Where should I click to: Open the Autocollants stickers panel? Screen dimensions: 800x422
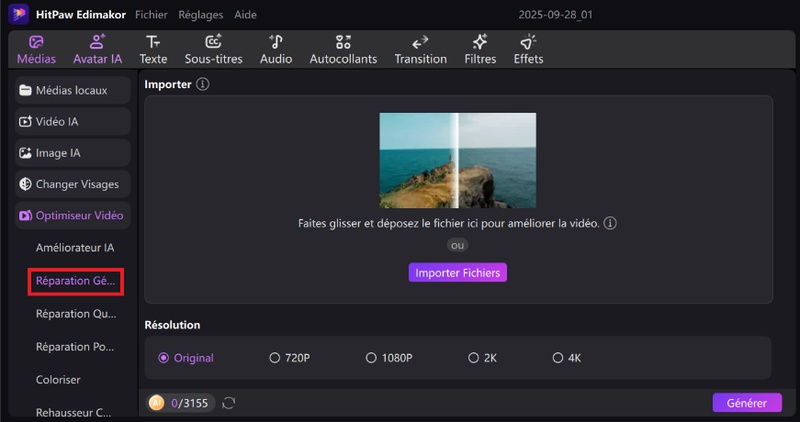343,43
